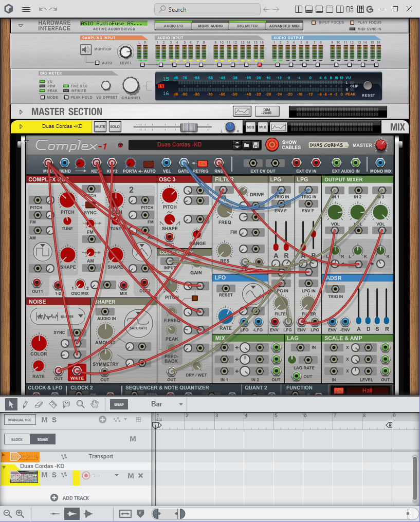Viewport: 420px width, 522px height.
Task: Switch to BLOCK view
Action: pos(17,439)
